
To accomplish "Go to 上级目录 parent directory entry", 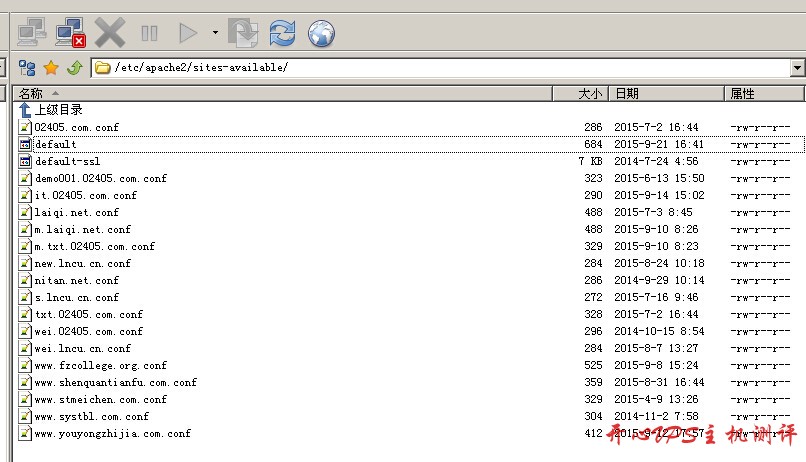I will point(58,110).
